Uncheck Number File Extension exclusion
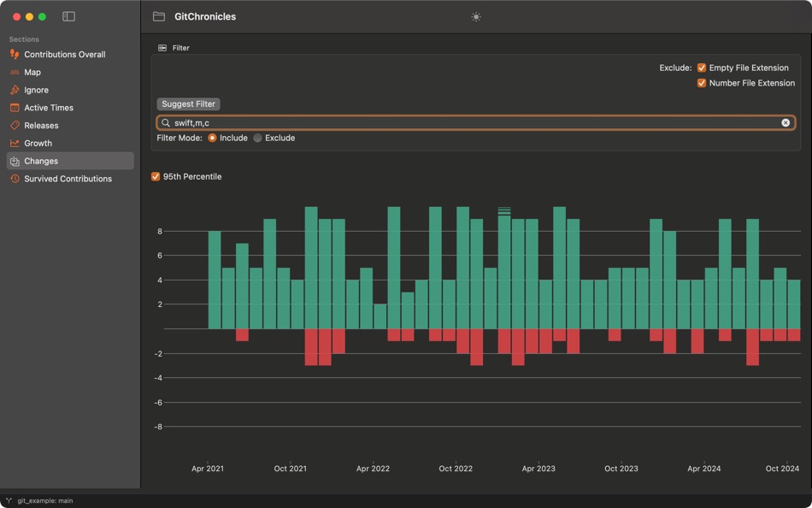812x508 pixels. coord(702,83)
